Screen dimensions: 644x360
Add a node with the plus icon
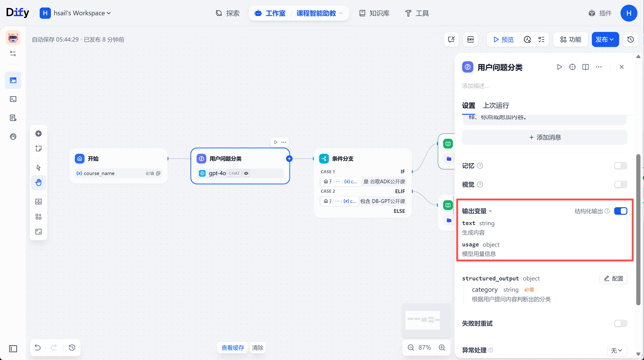pos(38,134)
